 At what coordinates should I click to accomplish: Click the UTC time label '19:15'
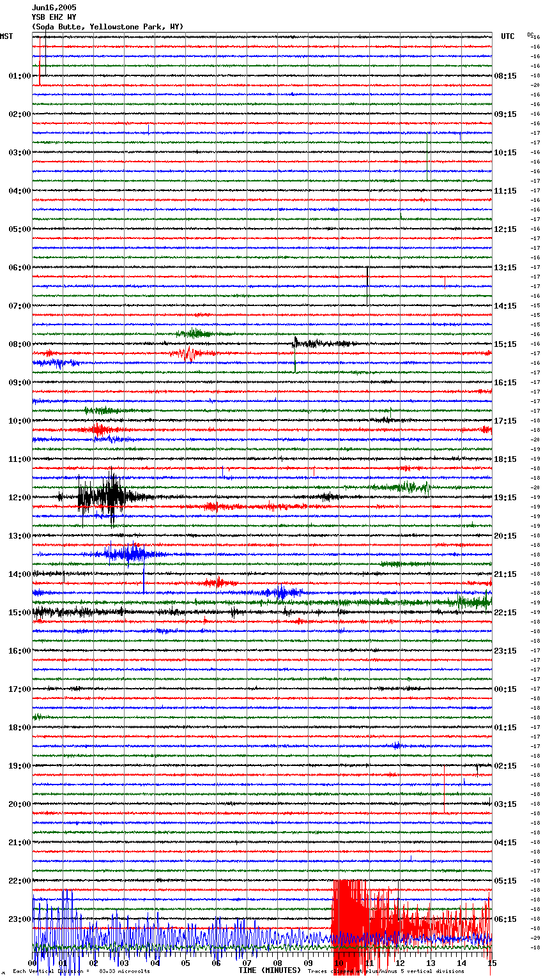[x=505, y=498]
